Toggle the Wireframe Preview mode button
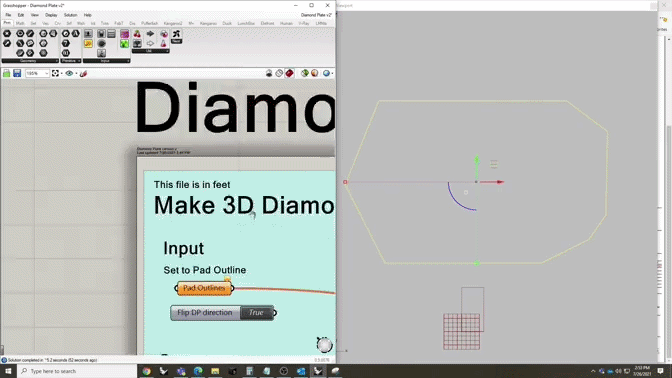672x378 pixels. click(x=279, y=73)
